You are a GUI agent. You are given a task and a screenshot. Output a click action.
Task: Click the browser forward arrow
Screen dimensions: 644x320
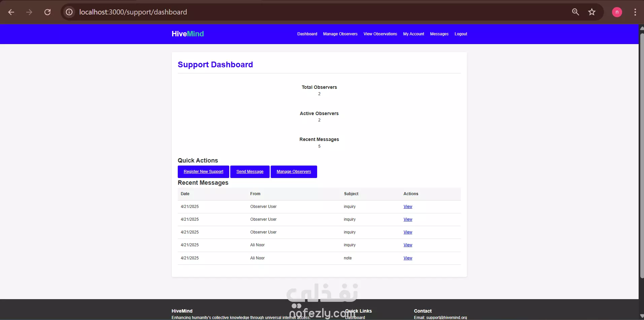tap(29, 12)
